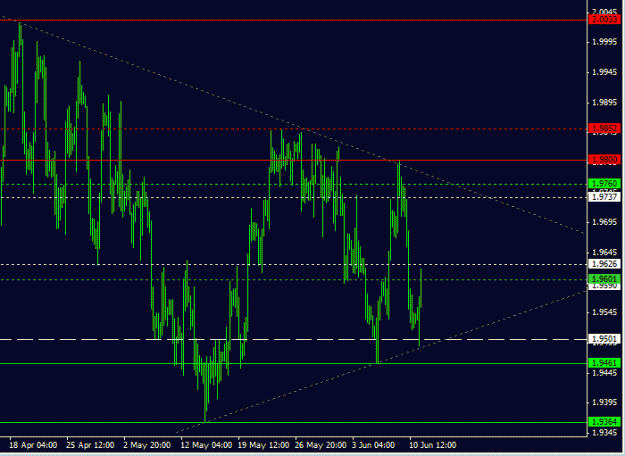This screenshot has width=625, height=456.
Task: Select the red 1.9852 level label
Action: (x=604, y=128)
